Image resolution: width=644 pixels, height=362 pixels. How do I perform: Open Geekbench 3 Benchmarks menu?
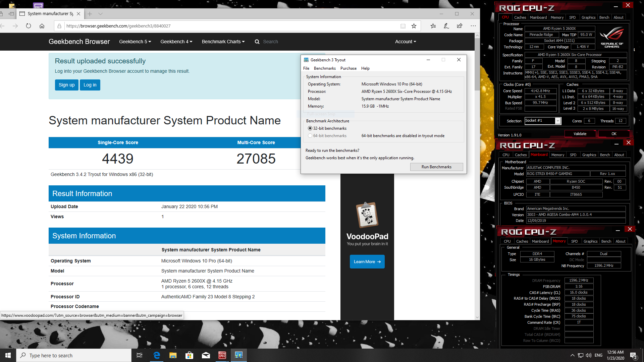(325, 68)
